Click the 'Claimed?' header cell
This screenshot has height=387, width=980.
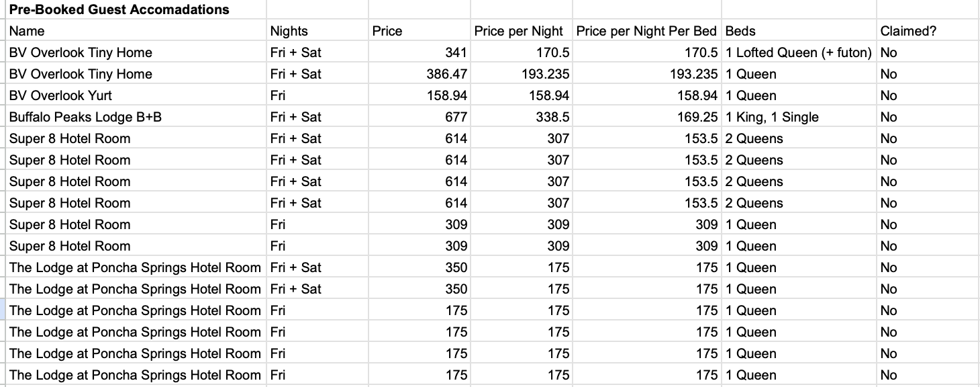coord(928,31)
